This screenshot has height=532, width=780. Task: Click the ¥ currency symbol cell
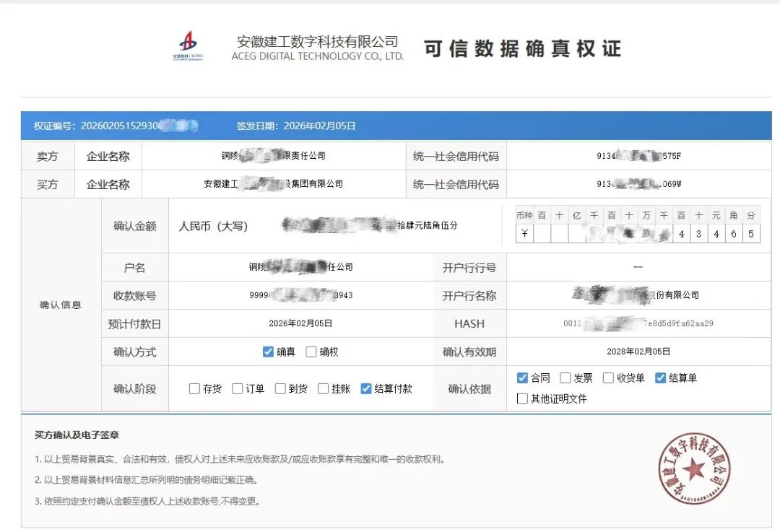click(524, 234)
